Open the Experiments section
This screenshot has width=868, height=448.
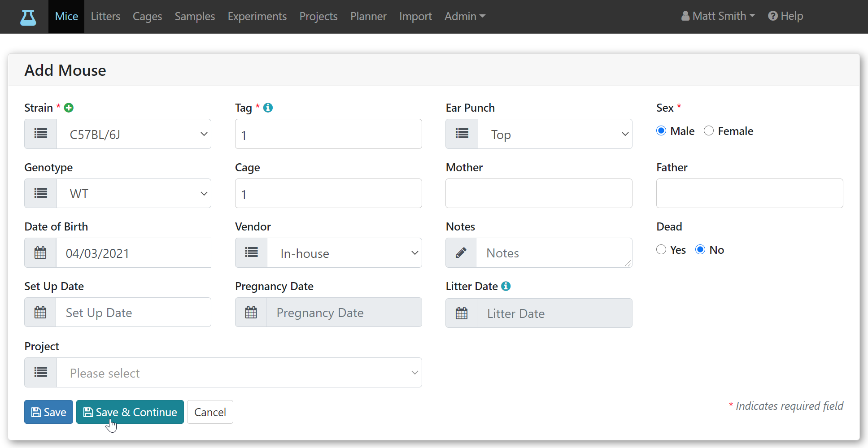[x=257, y=17]
